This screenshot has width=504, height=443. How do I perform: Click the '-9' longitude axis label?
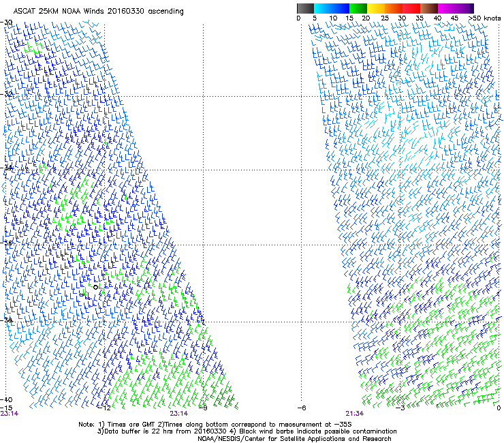click(x=204, y=408)
